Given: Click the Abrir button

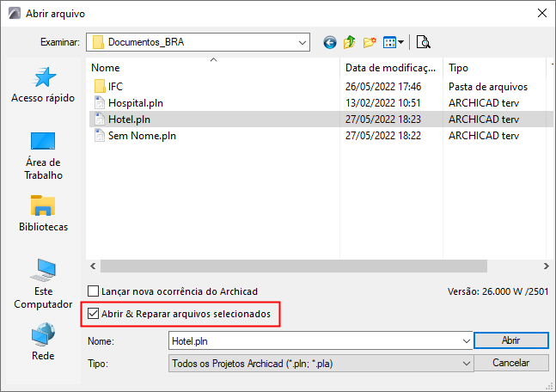Looking at the screenshot, I should (510, 341).
